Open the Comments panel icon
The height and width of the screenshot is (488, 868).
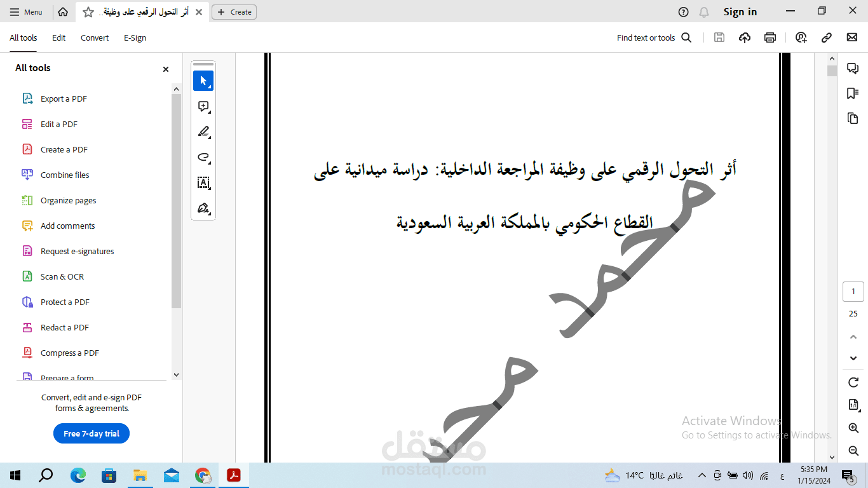(853, 69)
